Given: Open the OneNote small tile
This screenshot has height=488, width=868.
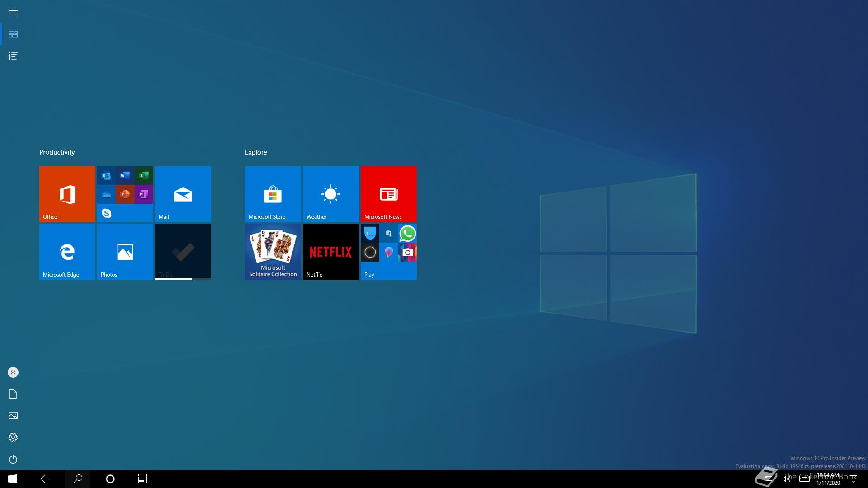Looking at the screenshot, I should 144,194.
